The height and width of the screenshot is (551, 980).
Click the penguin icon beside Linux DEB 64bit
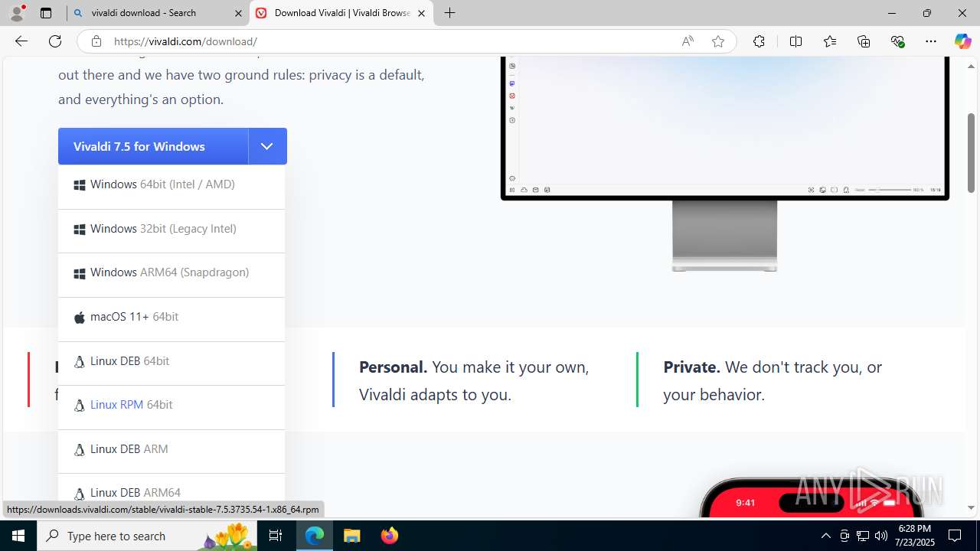79,362
